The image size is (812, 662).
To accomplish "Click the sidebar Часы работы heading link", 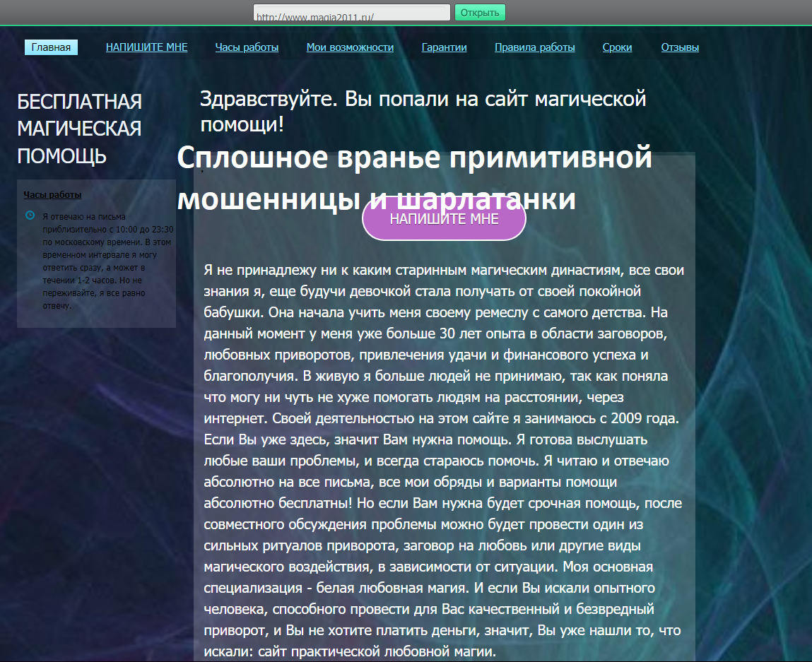I will [x=52, y=194].
